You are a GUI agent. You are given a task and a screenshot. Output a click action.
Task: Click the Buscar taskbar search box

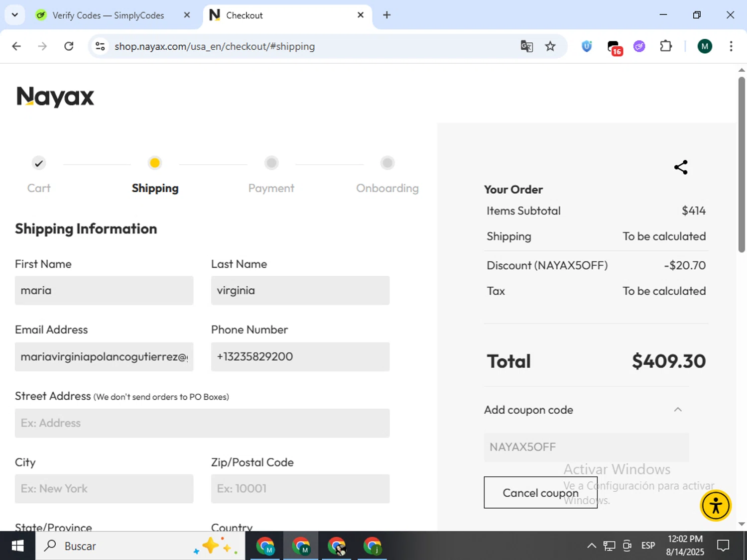(140, 546)
